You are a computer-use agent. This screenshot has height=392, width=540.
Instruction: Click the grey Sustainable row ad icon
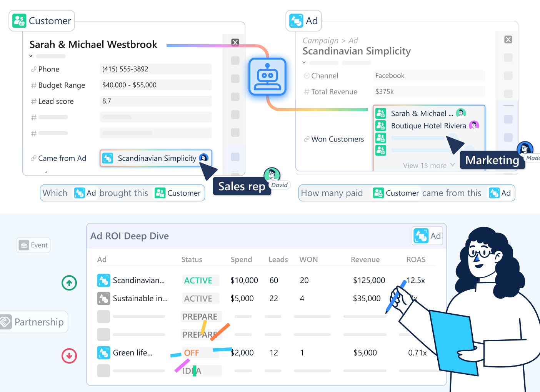pos(103,299)
